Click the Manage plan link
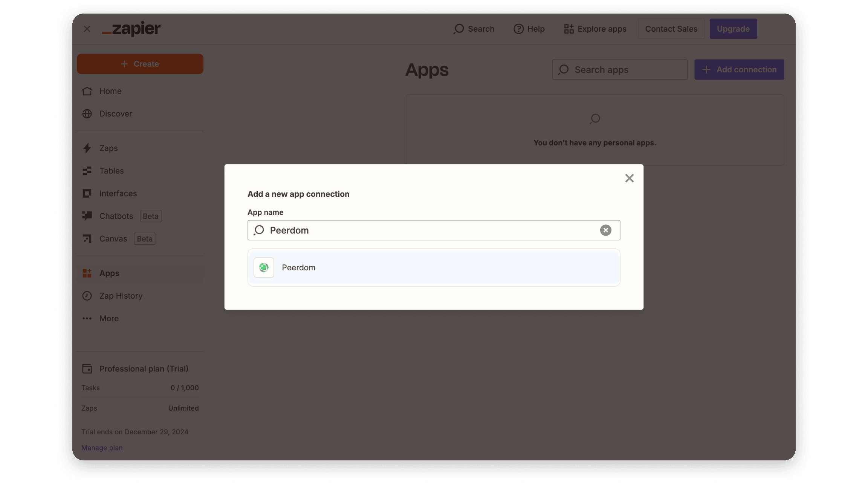The width and height of the screenshot is (868, 483). [102, 448]
